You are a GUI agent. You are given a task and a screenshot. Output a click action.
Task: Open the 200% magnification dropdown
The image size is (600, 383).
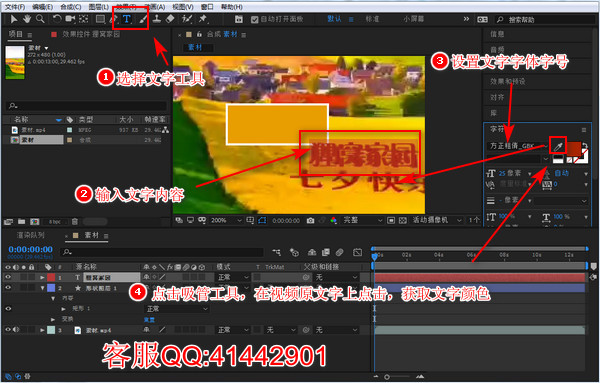(x=226, y=220)
